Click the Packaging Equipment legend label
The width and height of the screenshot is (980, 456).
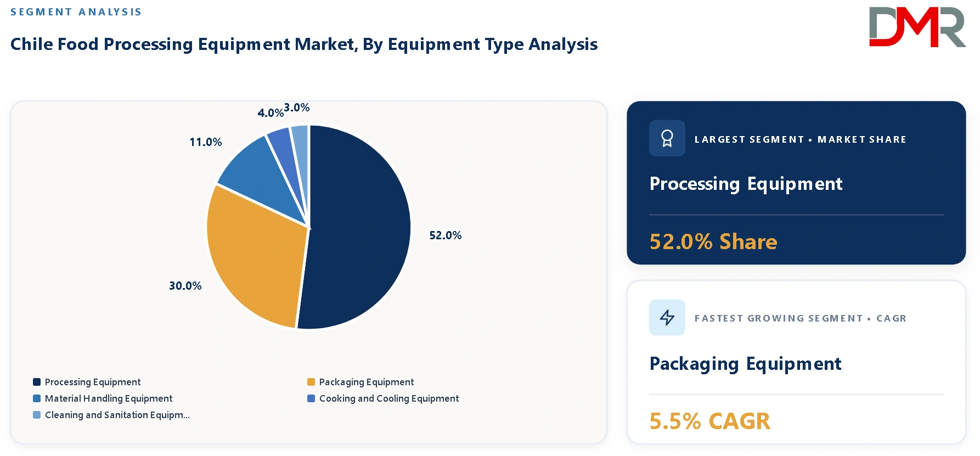(367, 382)
